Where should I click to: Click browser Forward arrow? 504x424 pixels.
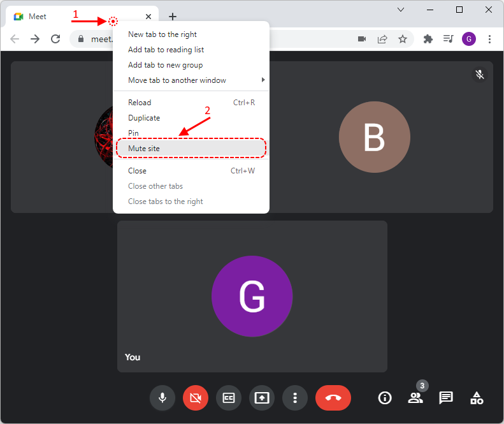click(35, 39)
